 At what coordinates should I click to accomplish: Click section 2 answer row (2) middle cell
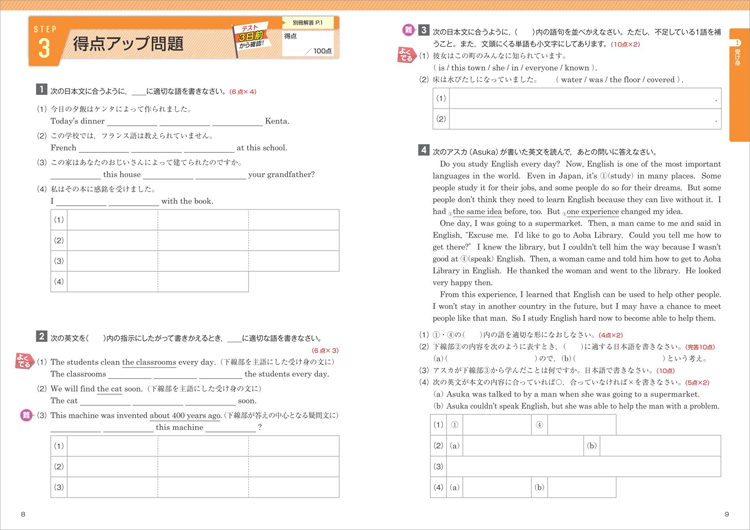click(203, 466)
